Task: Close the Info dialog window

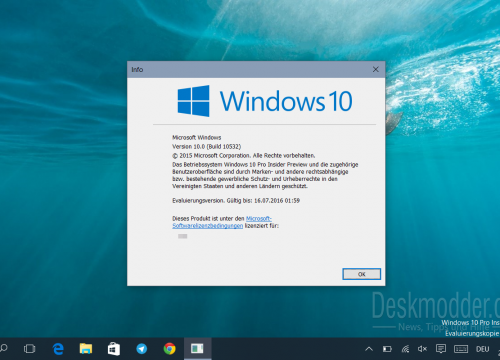Action: [x=376, y=69]
